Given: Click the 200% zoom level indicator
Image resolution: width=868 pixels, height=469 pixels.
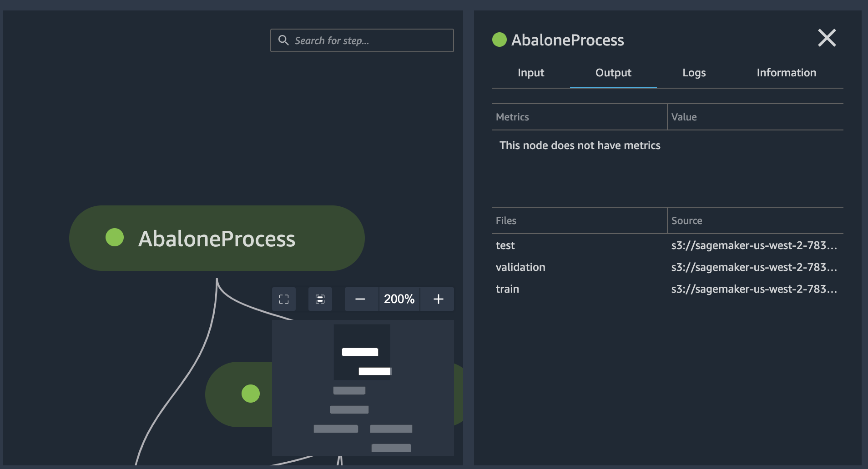Looking at the screenshot, I should pyautogui.click(x=399, y=299).
